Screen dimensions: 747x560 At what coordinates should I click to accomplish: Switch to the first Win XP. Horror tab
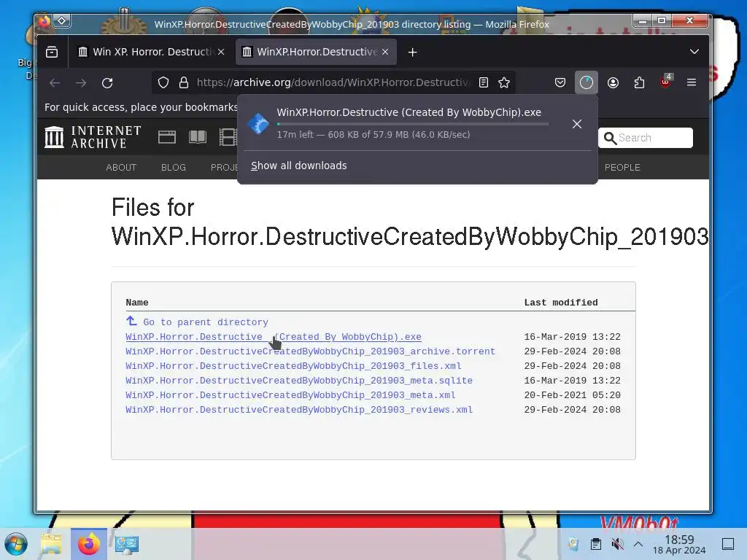coord(150,52)
